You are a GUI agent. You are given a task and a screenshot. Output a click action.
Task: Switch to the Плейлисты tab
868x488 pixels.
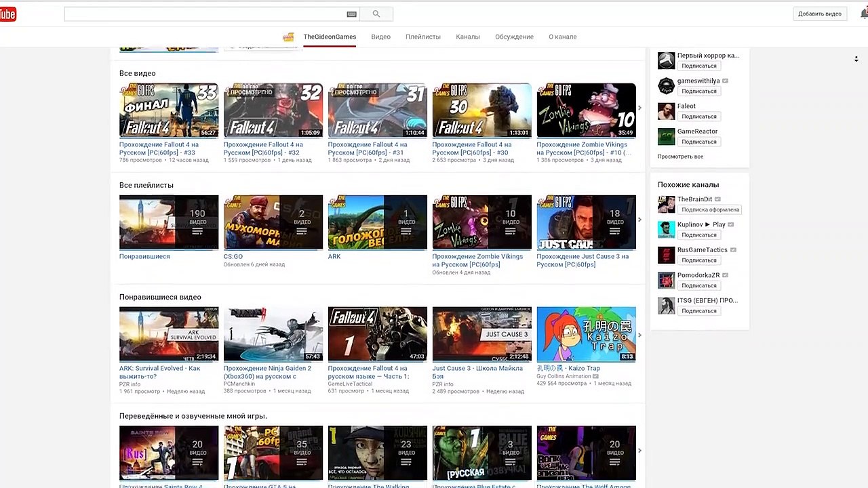(x=422, y=37)
